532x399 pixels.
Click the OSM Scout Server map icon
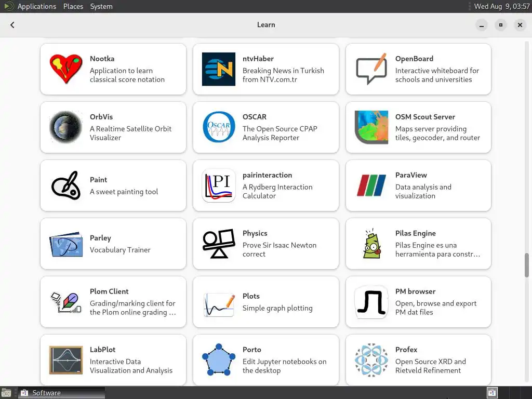pos(371,127)
